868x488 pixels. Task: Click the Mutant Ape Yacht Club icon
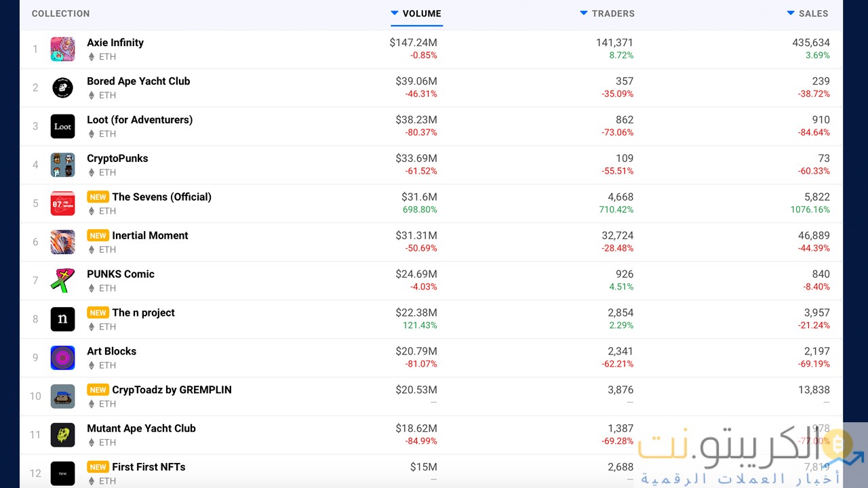[x=62, y=435]
